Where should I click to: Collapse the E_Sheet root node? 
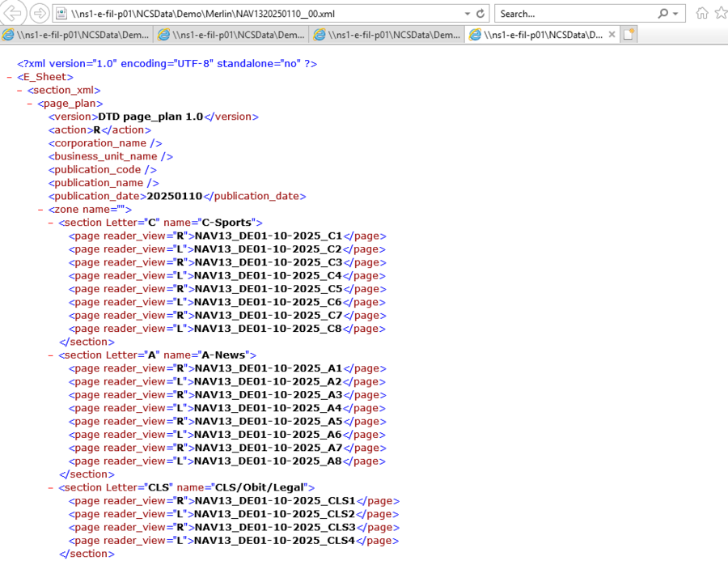pyautogui.click(x=9, y=77)
